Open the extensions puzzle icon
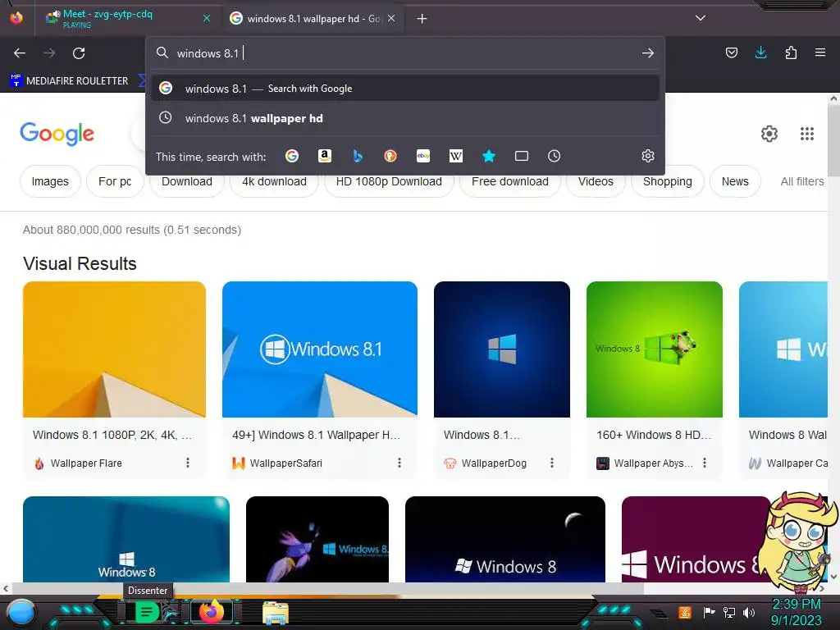Viewport: 840px width, 630px height. click(791, 52)
